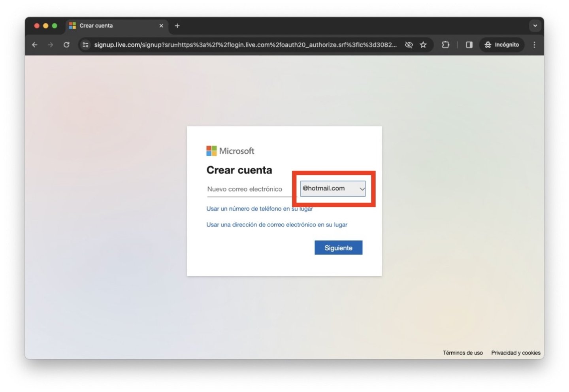Select the Crear cuenta browser tab
The width and height of the screenshot is (569, 392).
pos(117,26)
